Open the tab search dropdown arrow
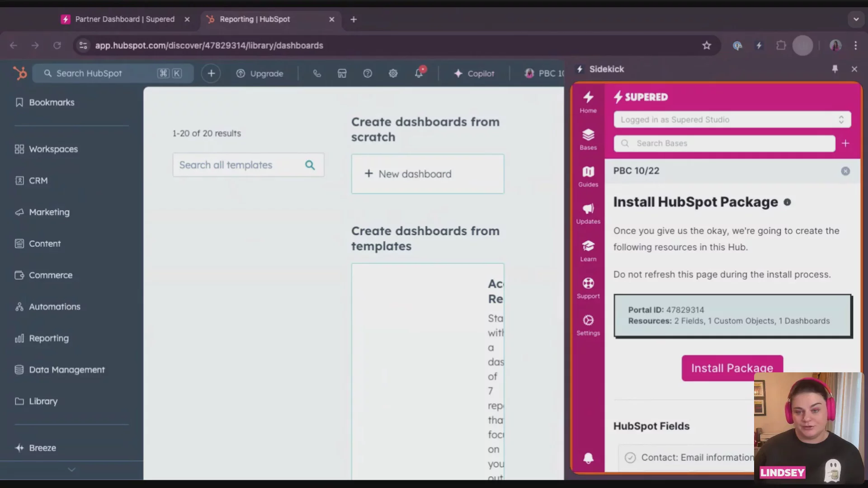Viewport: 868px width, 488px height. (x=856, y=19)
